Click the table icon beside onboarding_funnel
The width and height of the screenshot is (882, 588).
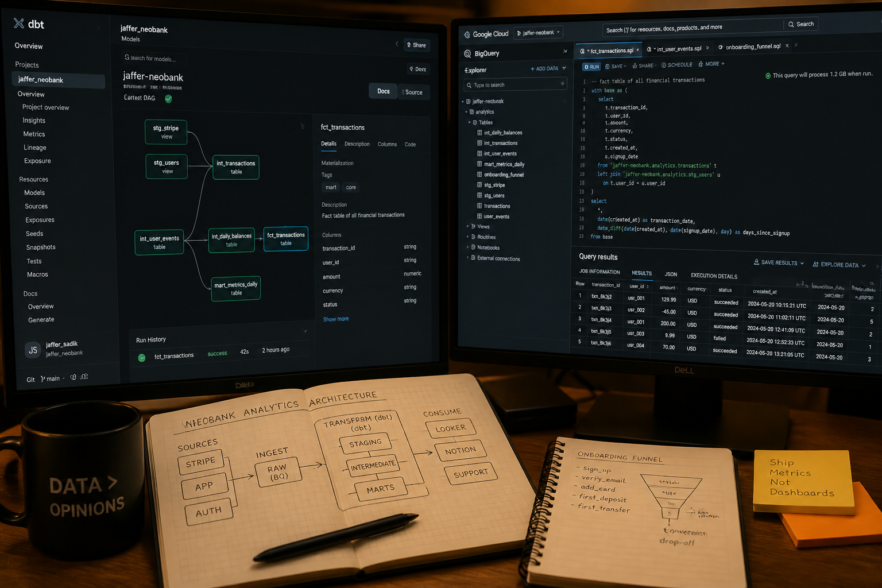tap(479, 175)
